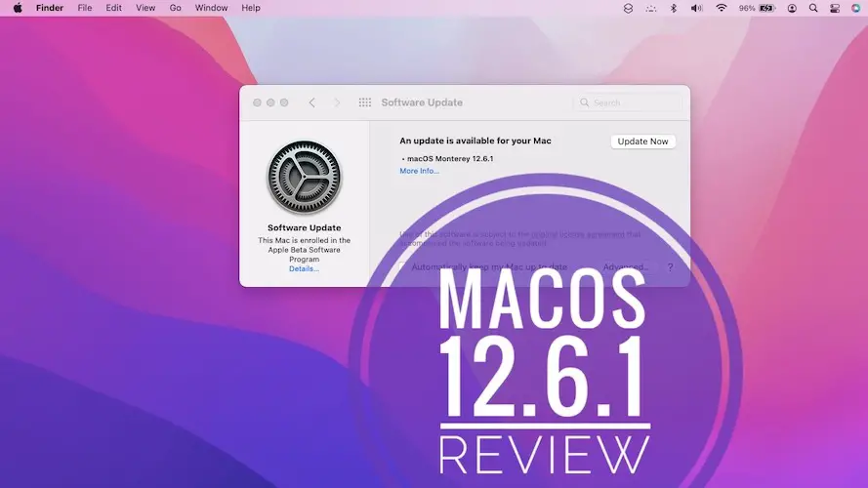This screenshot has width=868, height=488.
Task: Open the Go menu
Action: pyautogui.click(x=175, y=8)
